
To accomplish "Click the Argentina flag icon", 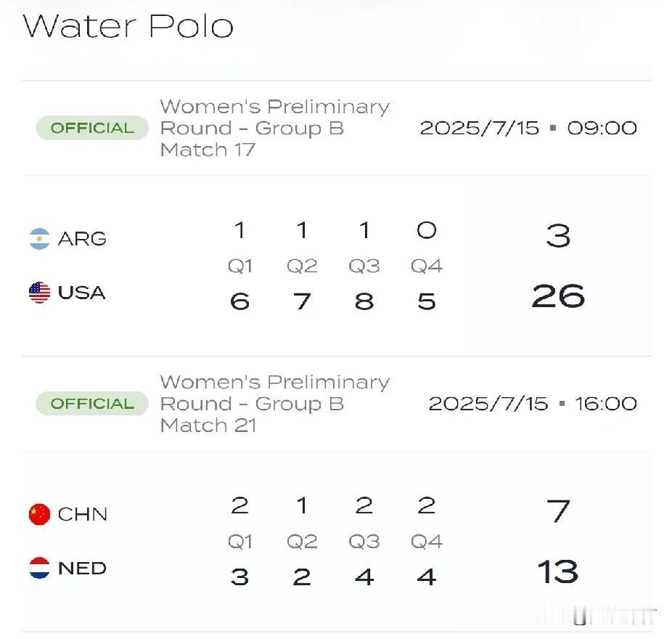I will (x=39, y=239).
